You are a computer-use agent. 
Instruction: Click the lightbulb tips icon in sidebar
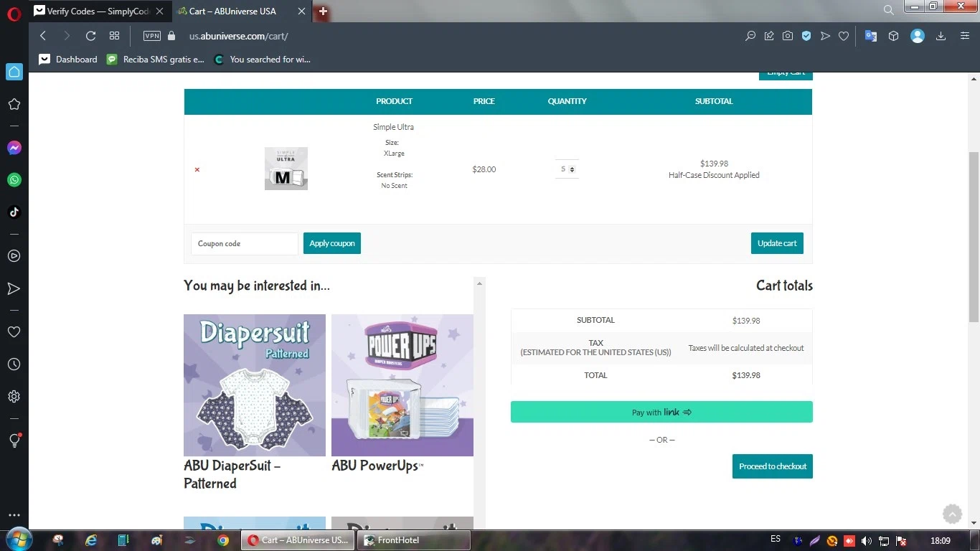point(14,441)
